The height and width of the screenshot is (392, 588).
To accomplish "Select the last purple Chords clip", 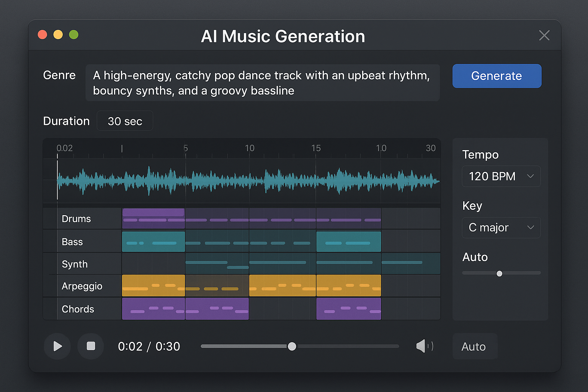I will pos(349,309).
